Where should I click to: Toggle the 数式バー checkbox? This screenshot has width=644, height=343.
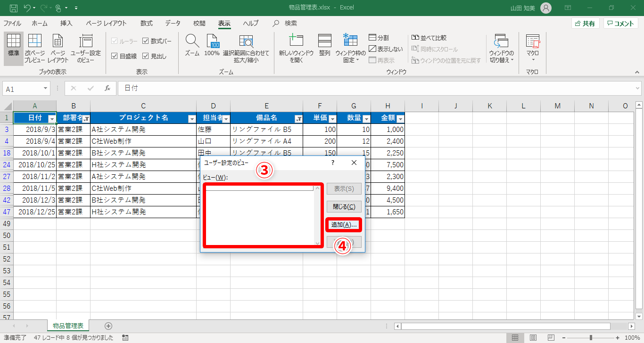pos(157,41)
